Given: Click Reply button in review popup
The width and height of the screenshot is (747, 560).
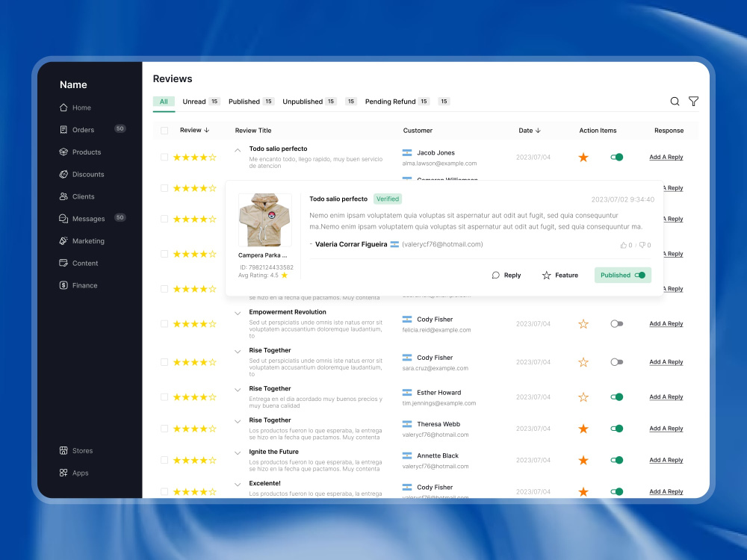Looking at the screenshot, I should (506, 276).
